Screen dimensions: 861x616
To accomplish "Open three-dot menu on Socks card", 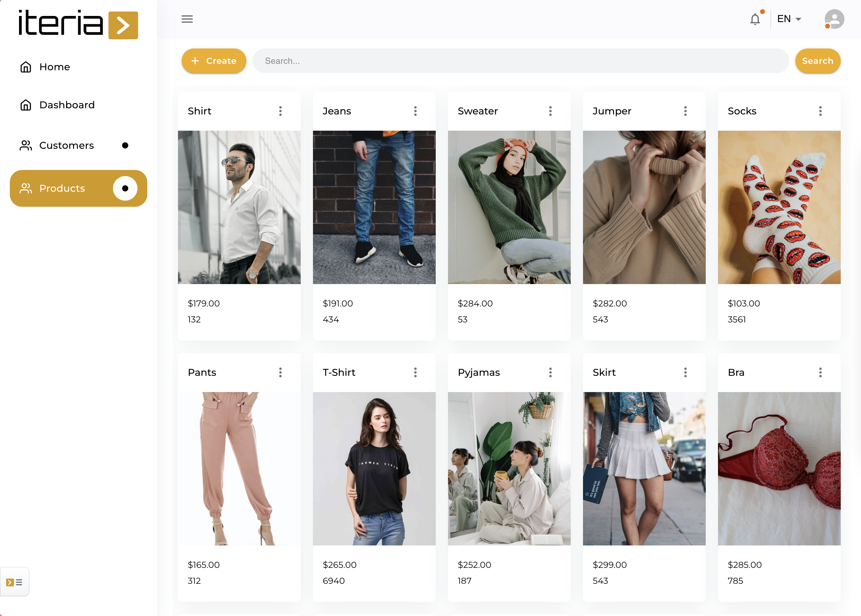I will click(x=820, y=111).
